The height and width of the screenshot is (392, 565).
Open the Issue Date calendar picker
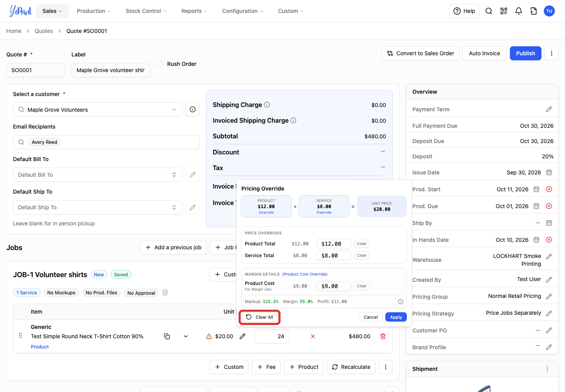tap(549, 172)
